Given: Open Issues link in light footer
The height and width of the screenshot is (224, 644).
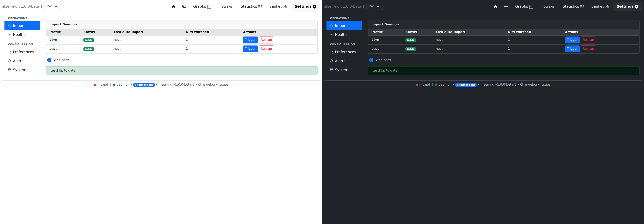Looking at the screenshot, I should [223, 85].
